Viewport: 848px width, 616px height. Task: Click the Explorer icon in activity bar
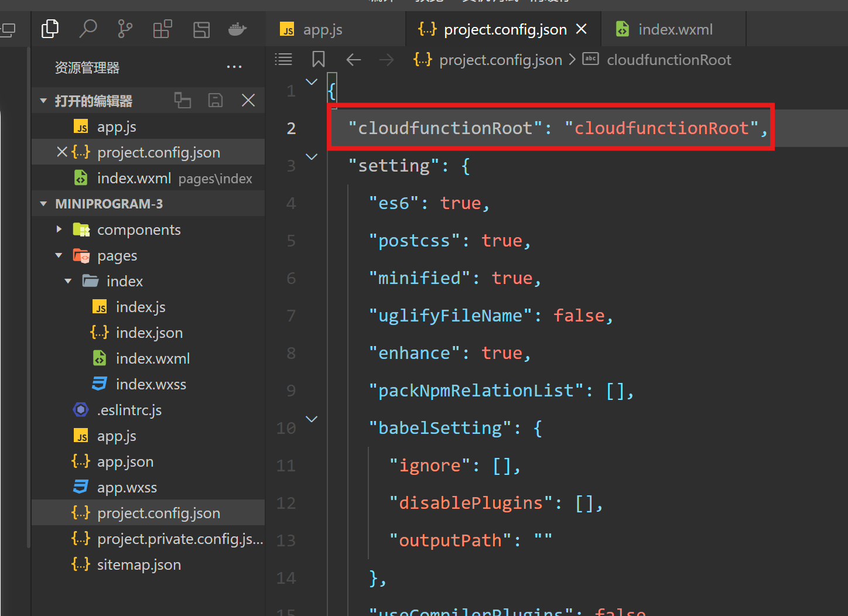[x=50, y=28]
